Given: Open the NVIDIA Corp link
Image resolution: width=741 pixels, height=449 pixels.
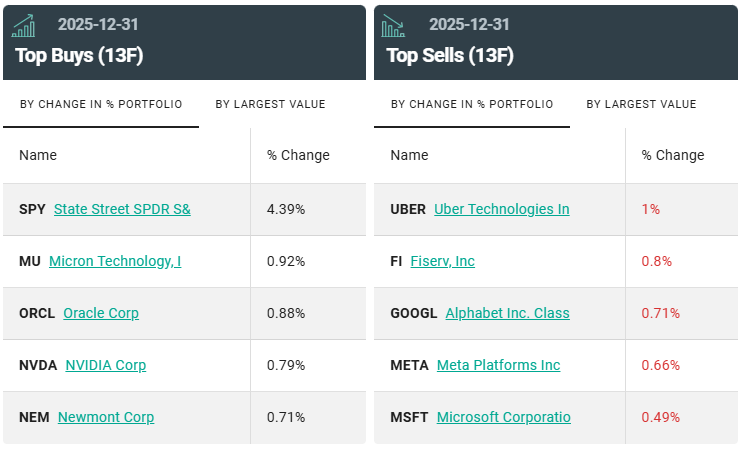Looking at the screenshot, I should (x=106, y=365).
